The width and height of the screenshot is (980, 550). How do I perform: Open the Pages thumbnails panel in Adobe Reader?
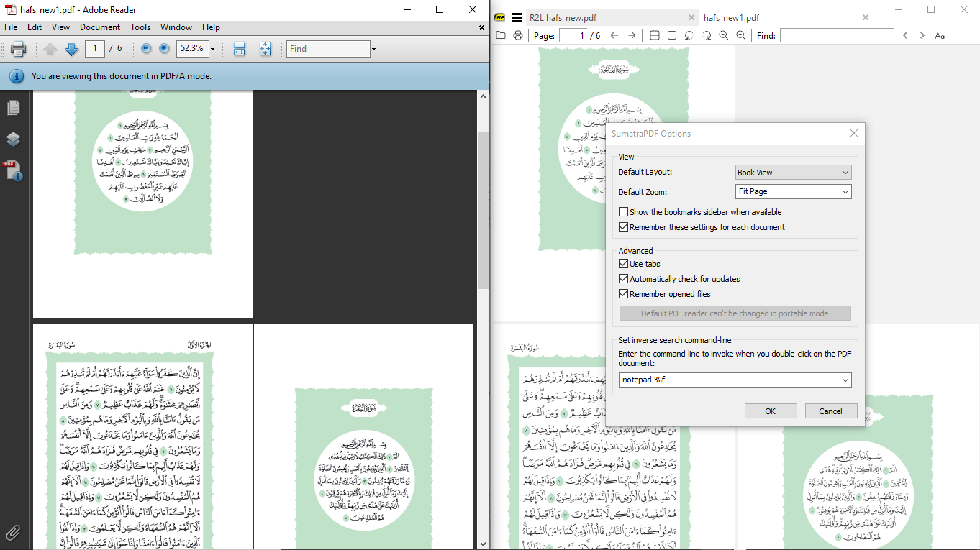pyautogui.click(x=13, y=108)
